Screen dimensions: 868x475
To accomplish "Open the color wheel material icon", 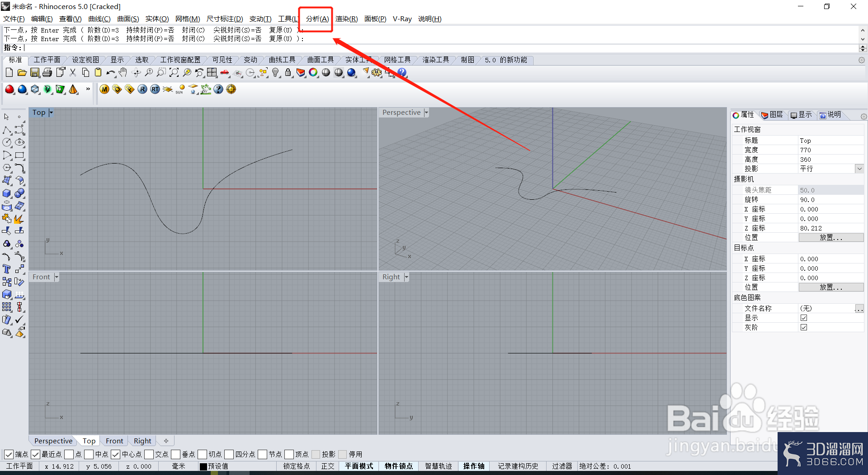I will click(x=313, y=72).
